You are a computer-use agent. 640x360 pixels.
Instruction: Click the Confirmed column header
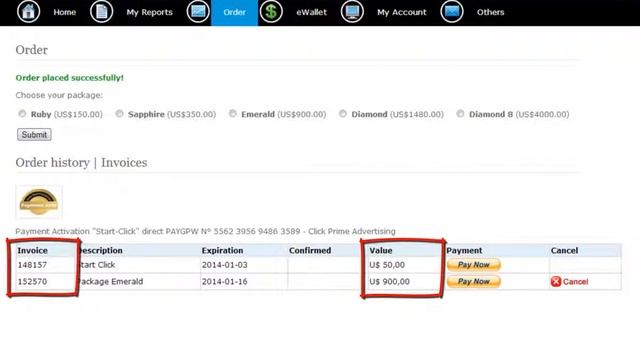(x=310, y=250)
